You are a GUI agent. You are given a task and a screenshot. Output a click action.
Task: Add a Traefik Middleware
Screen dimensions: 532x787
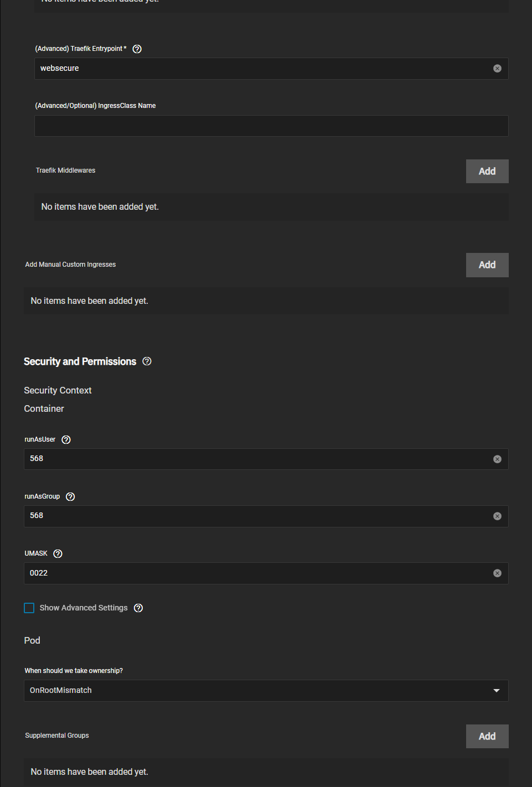[x=487, y=171]
